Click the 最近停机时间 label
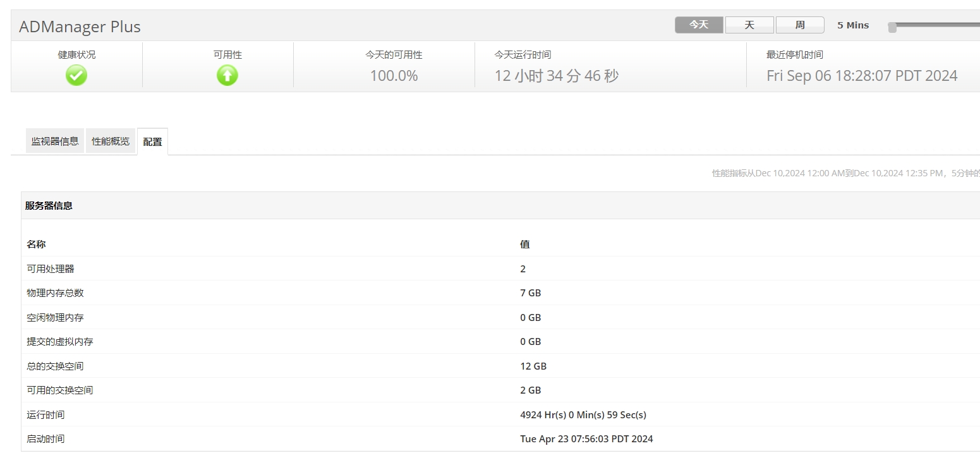Viewport: 980px width, 465px height. click(795, 55)
